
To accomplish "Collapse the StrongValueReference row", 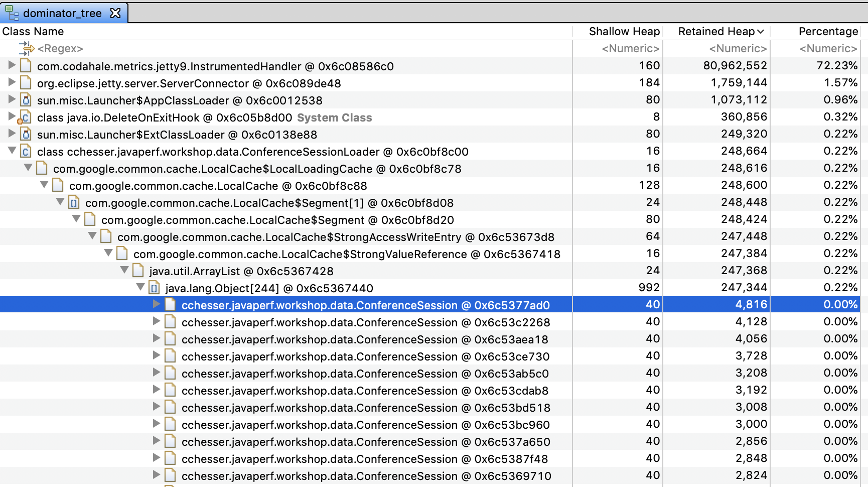I will coord(108,253).
